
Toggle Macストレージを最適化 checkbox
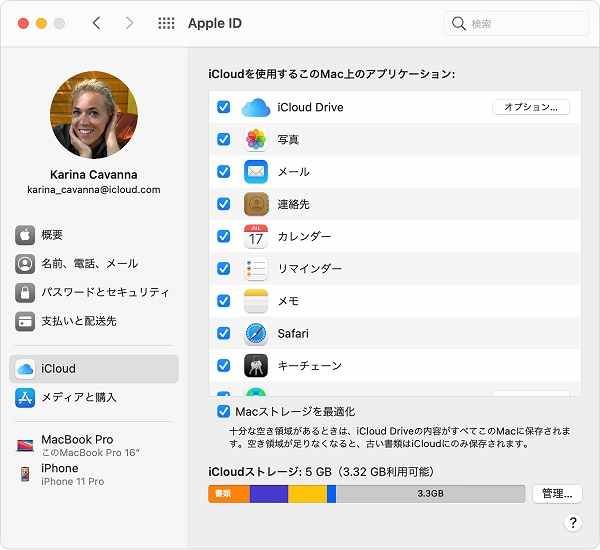223,411
